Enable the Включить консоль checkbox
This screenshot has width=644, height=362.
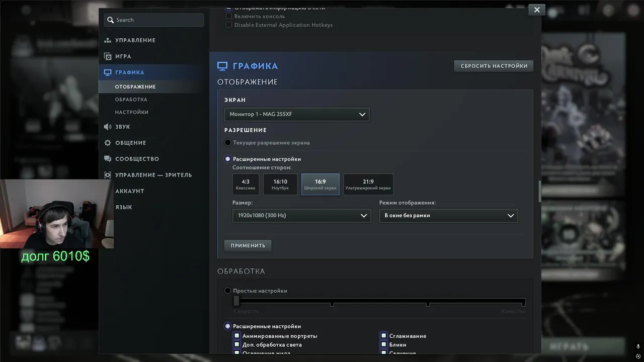pos(228,16)
